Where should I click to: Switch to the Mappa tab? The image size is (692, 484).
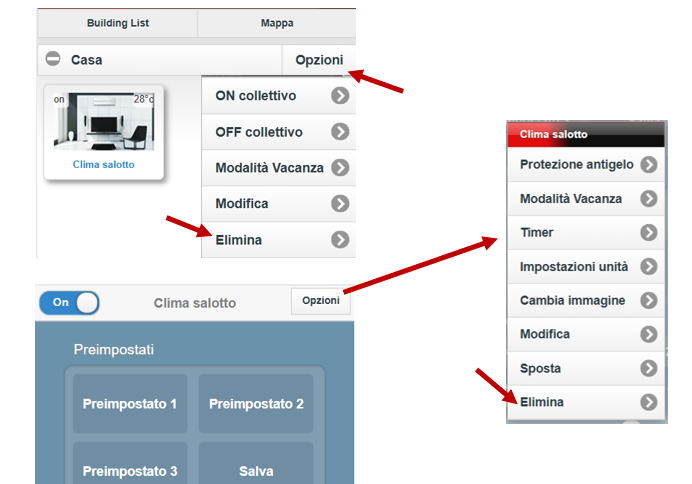pos(277,23)
